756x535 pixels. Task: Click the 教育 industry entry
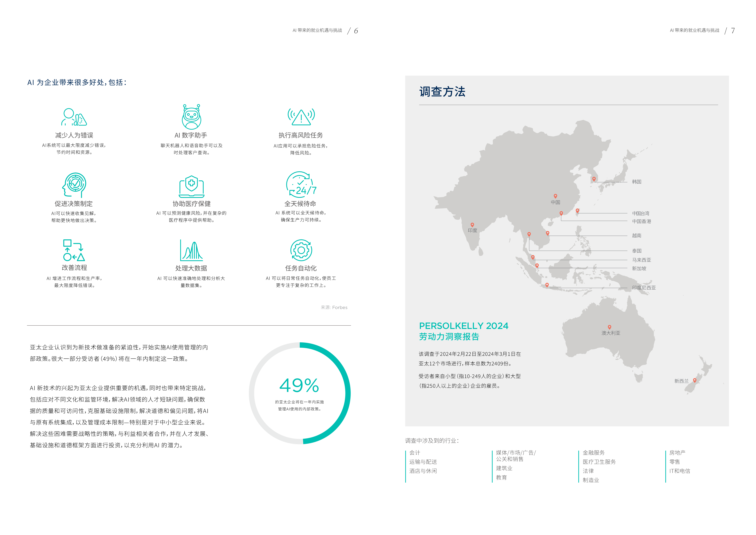click(502, 477)
